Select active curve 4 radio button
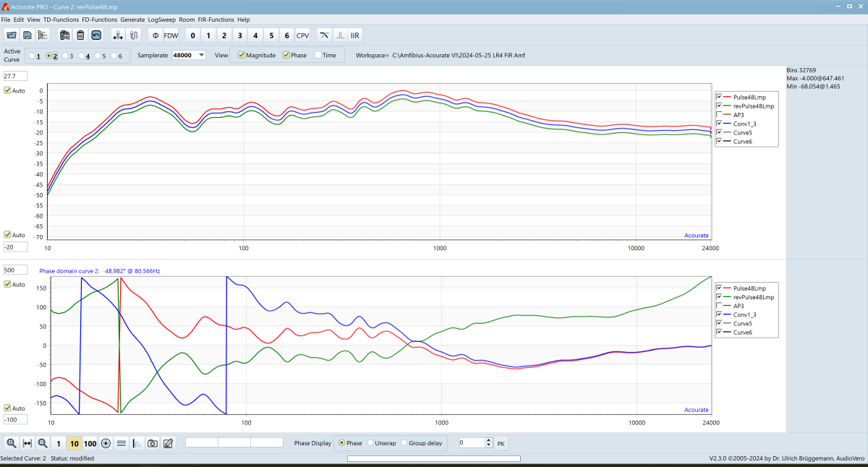Image resolution: width=868 pixels, height=467 pixels. 82,56
